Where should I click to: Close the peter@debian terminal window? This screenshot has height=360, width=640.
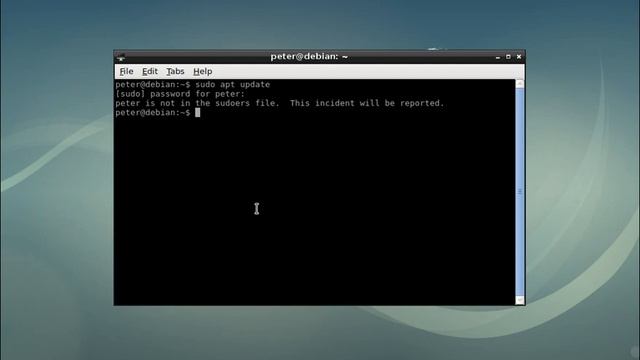(x=519, y=57)
